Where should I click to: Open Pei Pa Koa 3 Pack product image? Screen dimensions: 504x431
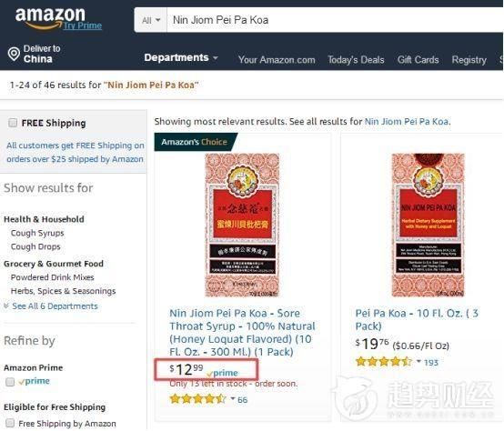tap(428, 225)
